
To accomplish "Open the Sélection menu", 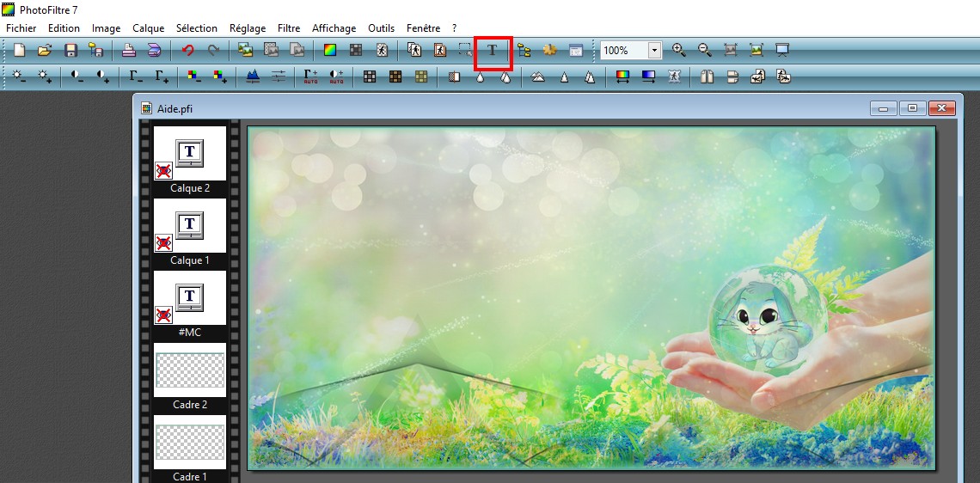I will click(x=197, y=28).
